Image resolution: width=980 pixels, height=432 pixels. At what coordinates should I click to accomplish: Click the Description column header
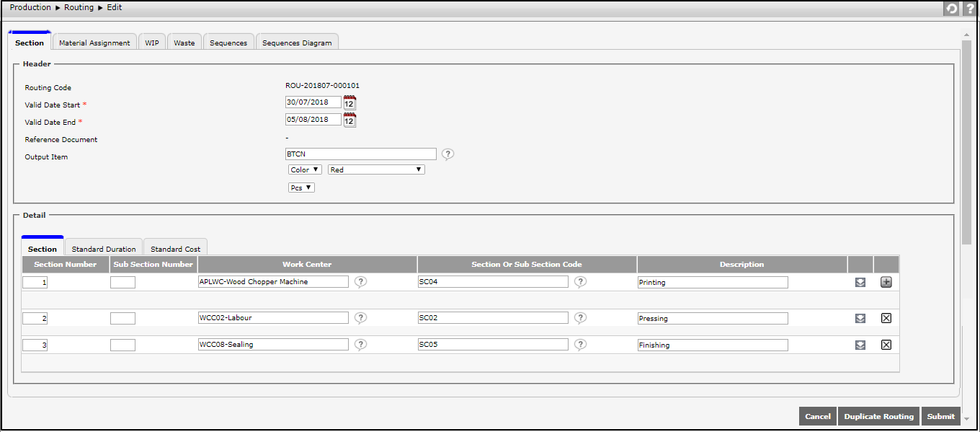pos(741,264)
